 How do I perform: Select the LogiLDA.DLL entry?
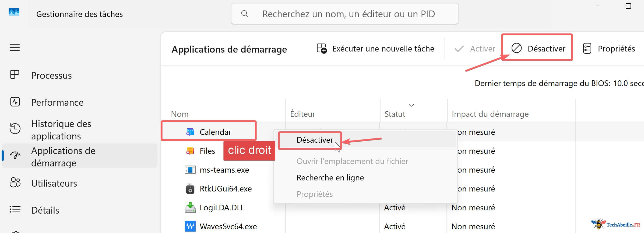pyautogui.click(x=222, y=208)
